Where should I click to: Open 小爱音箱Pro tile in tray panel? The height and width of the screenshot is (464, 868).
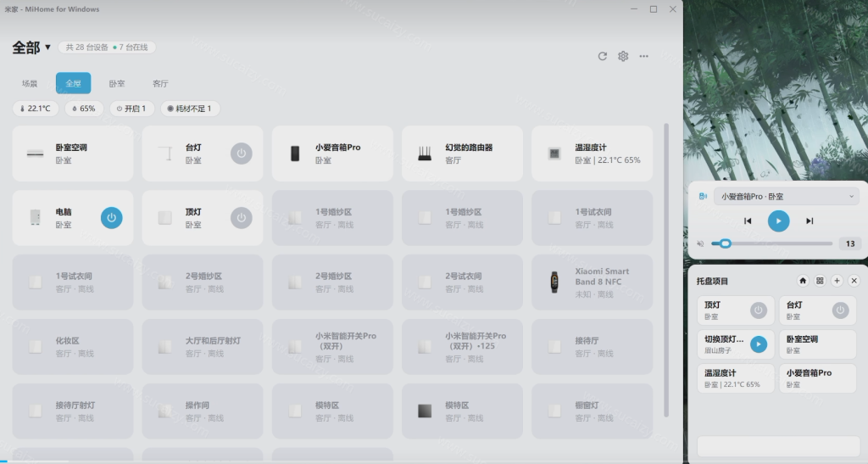(818, 378)
